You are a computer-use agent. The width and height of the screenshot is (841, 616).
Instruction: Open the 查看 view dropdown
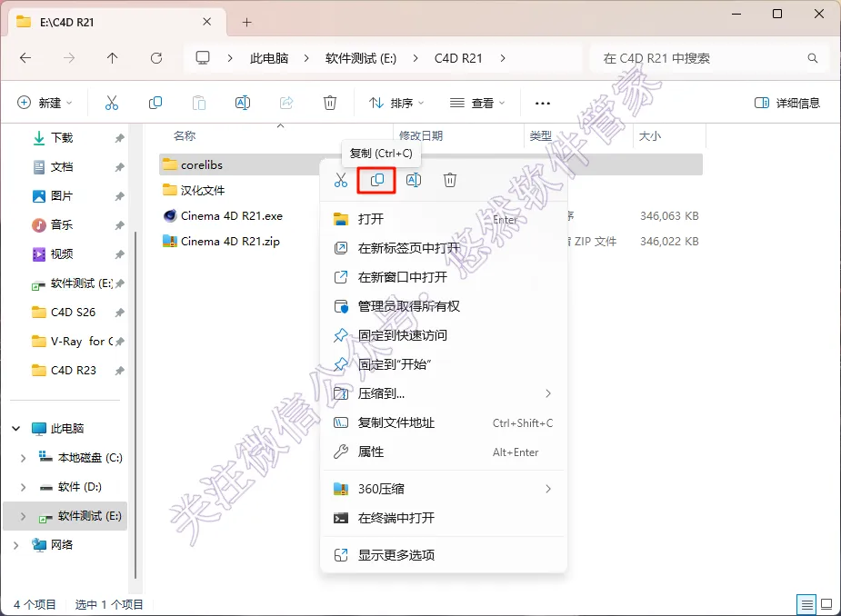(x=477, y=103)
